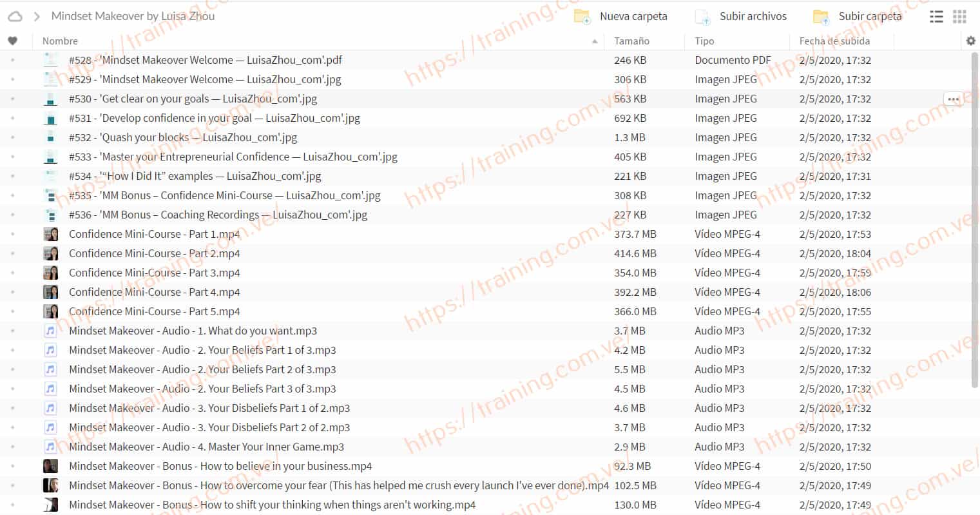Select file #532 Quash your blocks jpg

tap(183, 137)
